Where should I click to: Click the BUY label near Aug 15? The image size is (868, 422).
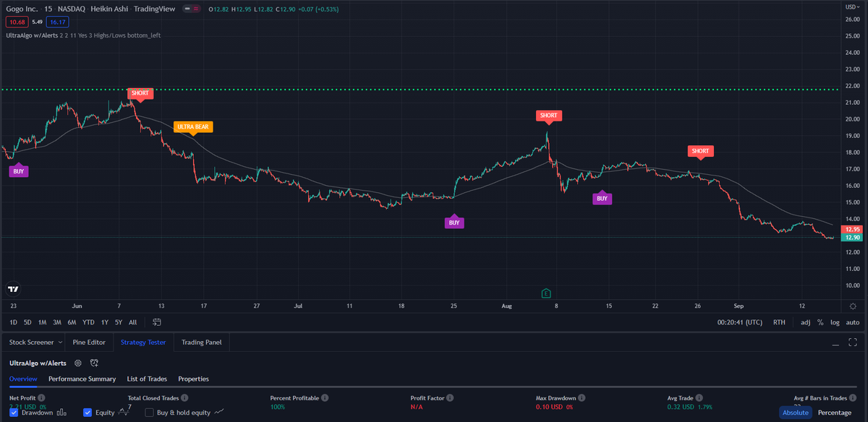pos(602,198)
